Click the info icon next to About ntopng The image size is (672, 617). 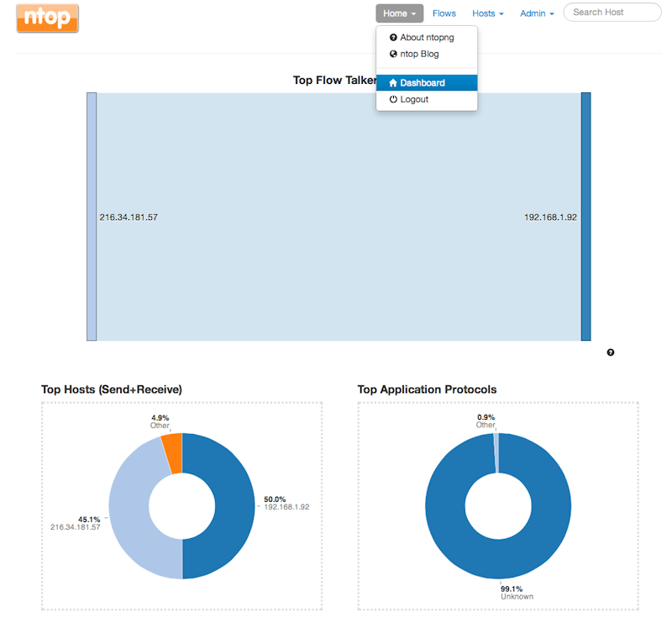[392, 37]
